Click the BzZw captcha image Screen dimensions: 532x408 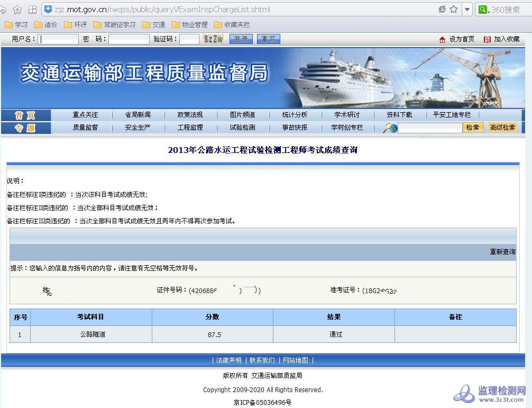pyautogui.click(x=213, y=39)
